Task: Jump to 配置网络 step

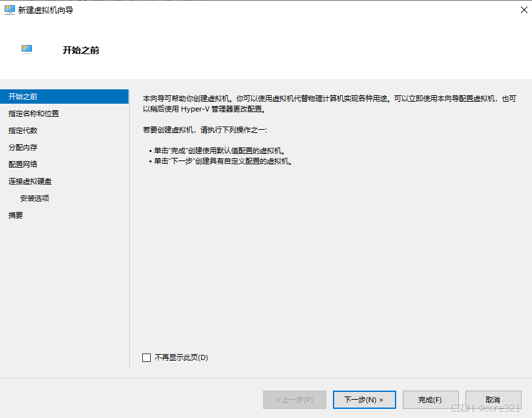Action: (23, 164)
